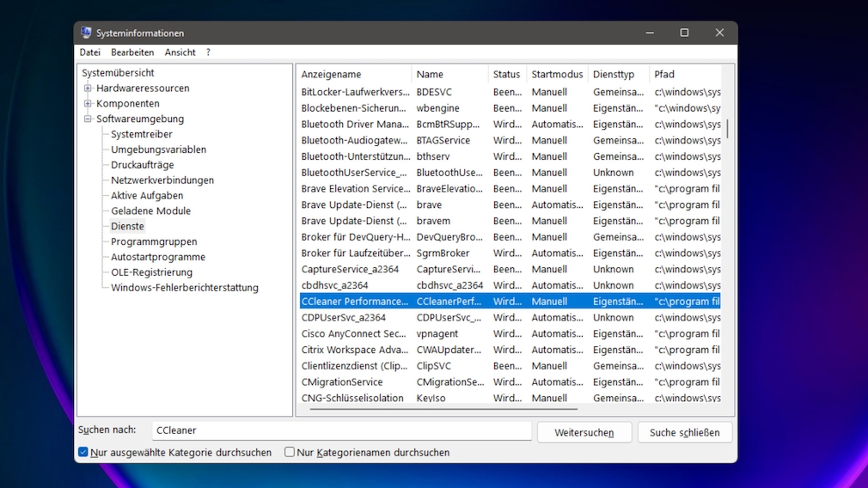The height and width of the screenshot is (488, 868).
Task: Select Systemtreiber in the tree
Action: point(142,134)
